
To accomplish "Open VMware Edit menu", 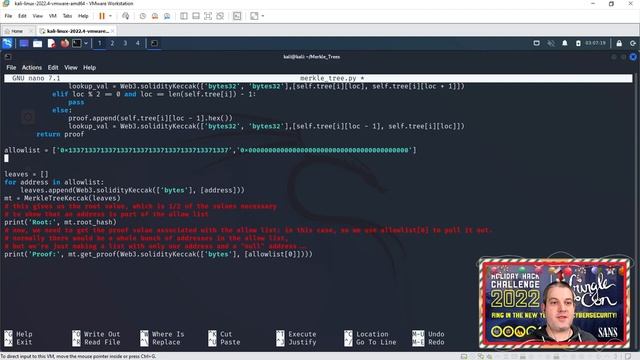I will click(22, 16).
